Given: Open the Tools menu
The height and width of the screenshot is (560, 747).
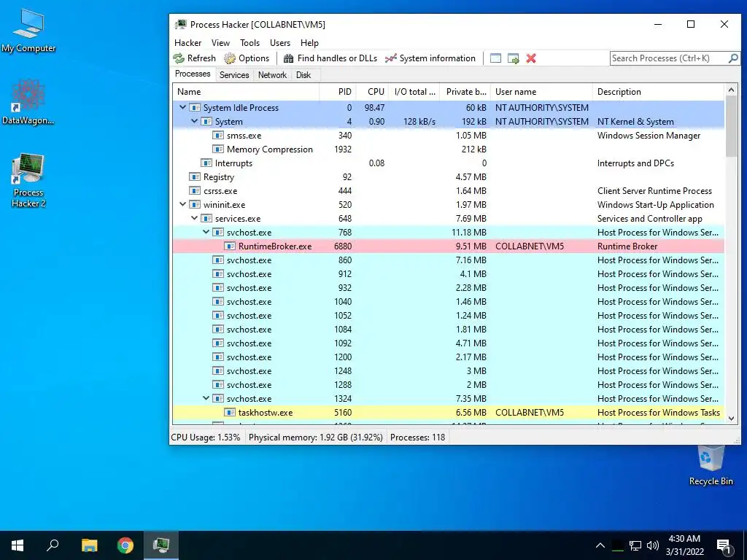Looking at the screenshot, I should pyautogui.click(x=249, y=43).
